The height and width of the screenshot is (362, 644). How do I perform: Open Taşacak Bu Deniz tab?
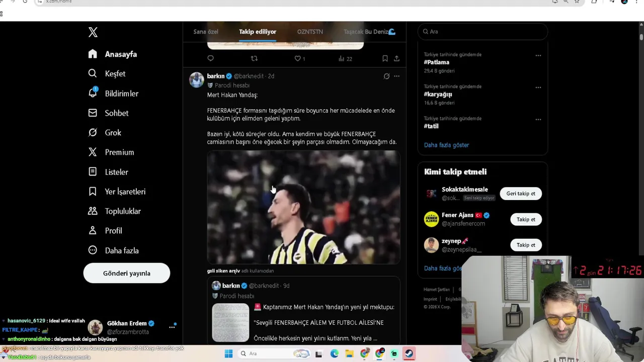click(x=369, y=32)
